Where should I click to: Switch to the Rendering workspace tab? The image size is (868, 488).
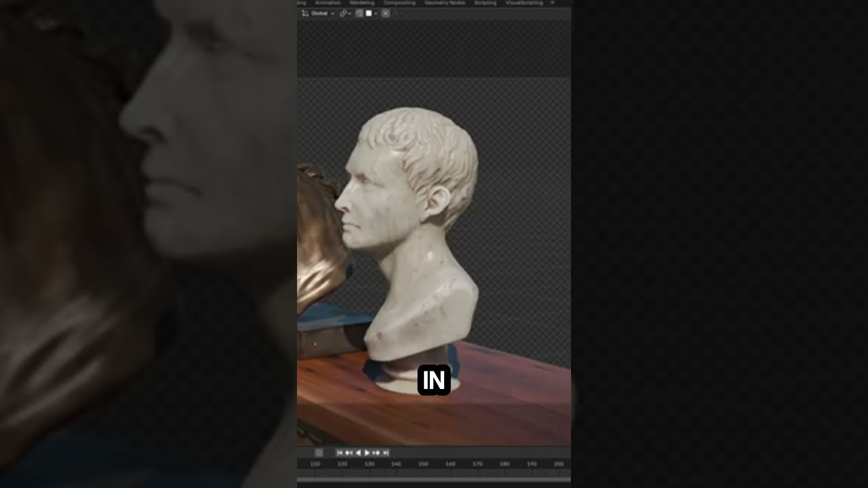(362, 3)
